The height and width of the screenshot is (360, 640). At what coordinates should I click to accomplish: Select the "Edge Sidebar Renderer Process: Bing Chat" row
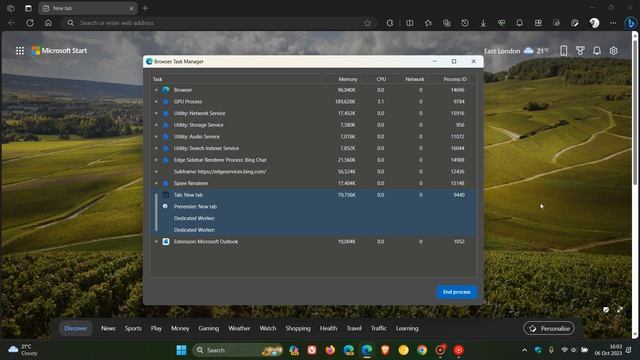pos(313,160)
